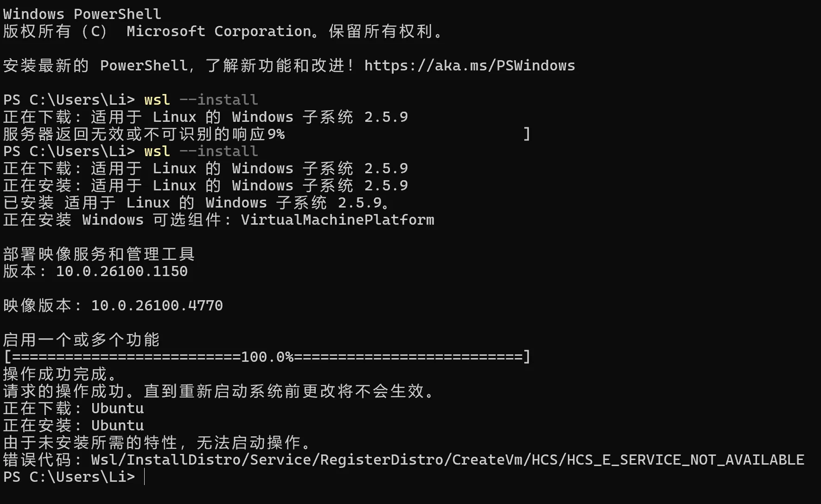
Task: Click the second wsl --install command
Action: coord(201,151)
